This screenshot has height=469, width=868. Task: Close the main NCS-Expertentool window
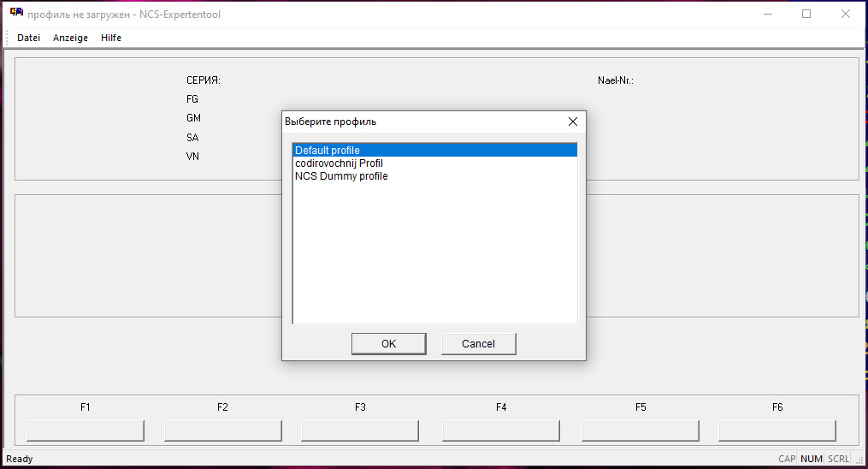coord(845,14)
